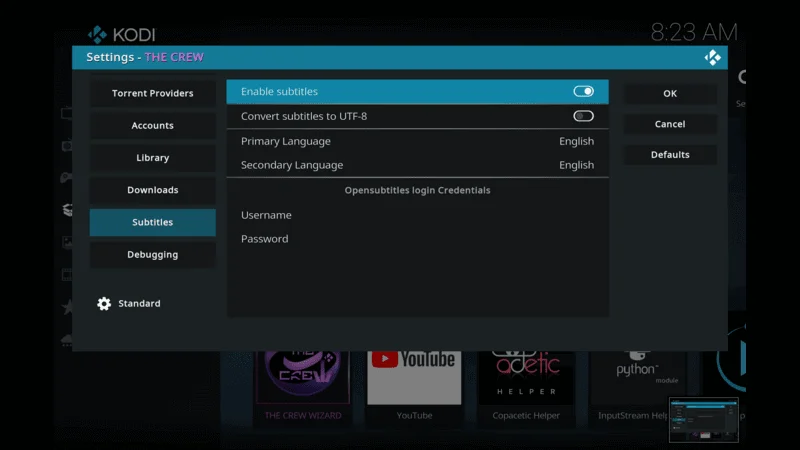Click the KODI logo at top left
The image size is (800, 450).
coord(121,35)
